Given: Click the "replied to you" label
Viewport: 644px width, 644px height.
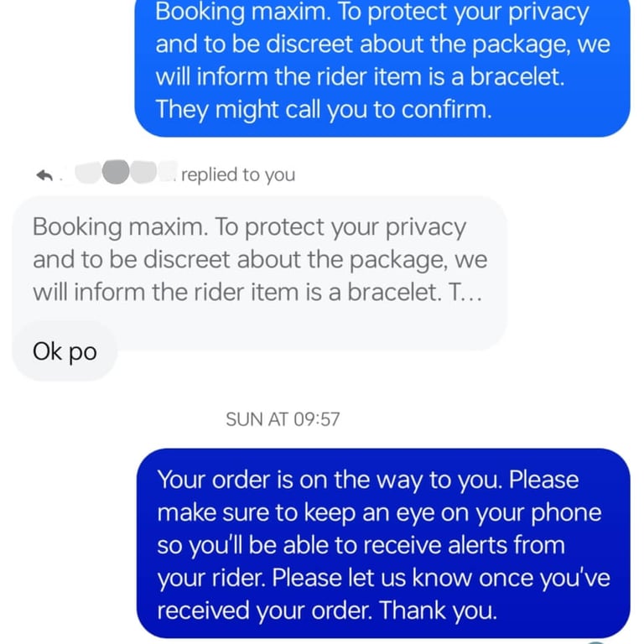Looking at the screenshot, I should (x=238, y=174).
